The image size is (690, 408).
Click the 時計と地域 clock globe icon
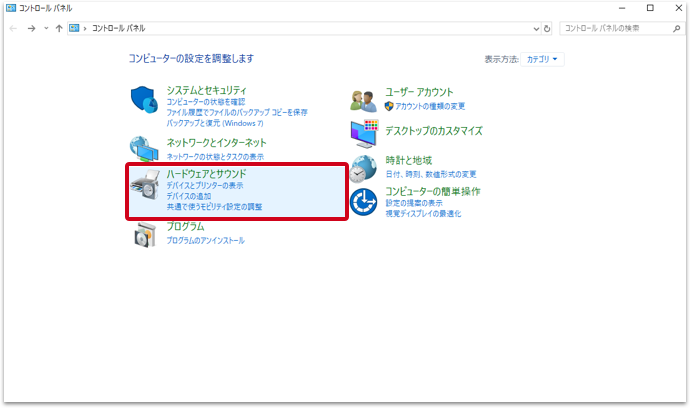coord(363,169)
